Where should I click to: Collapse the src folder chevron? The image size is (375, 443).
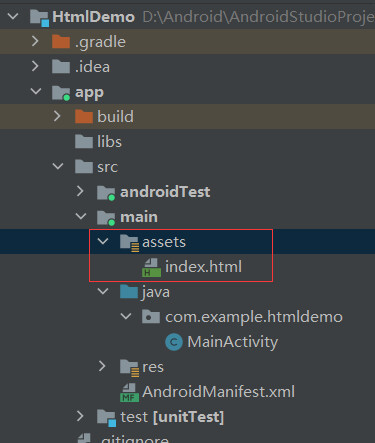pos(58,166)
